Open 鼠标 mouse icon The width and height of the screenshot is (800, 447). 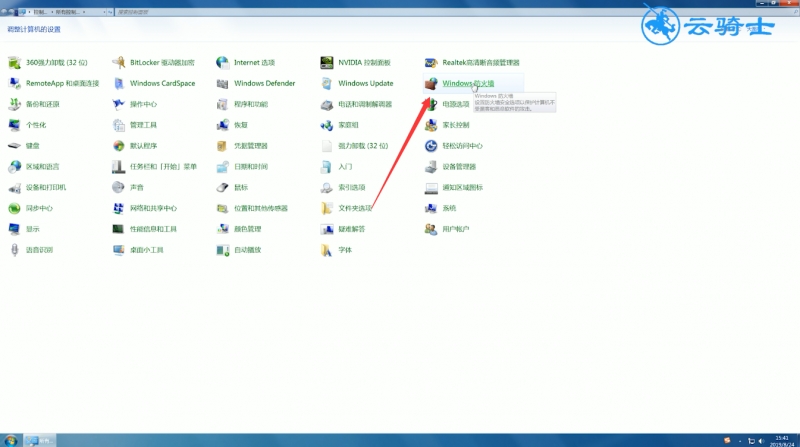click(222, 187)
